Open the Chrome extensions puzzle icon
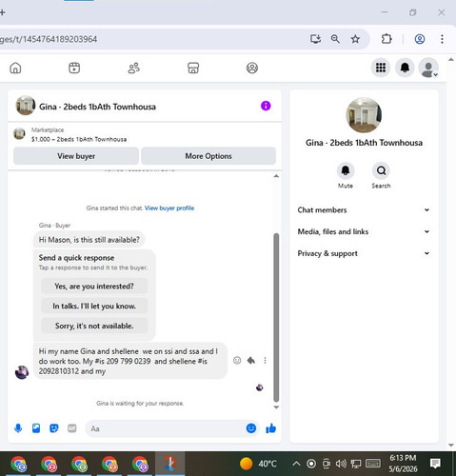Viewport: 456px width, 476px height. tap(387, 39)
